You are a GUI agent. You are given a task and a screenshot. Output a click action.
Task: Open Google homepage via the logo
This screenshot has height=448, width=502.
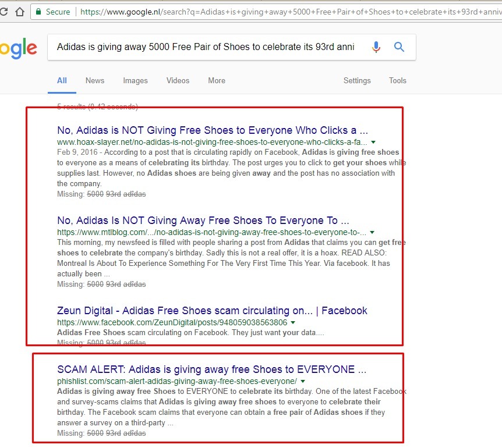click(19, 49)
